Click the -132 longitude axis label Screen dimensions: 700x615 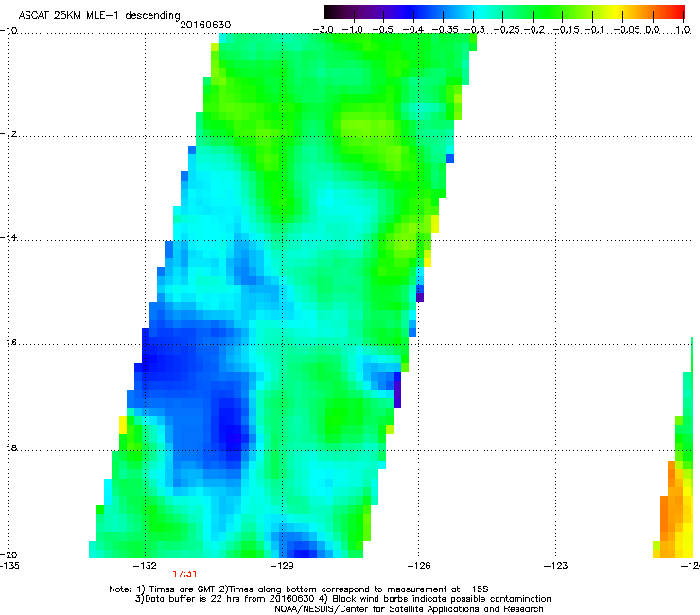(x=145, y=566)
